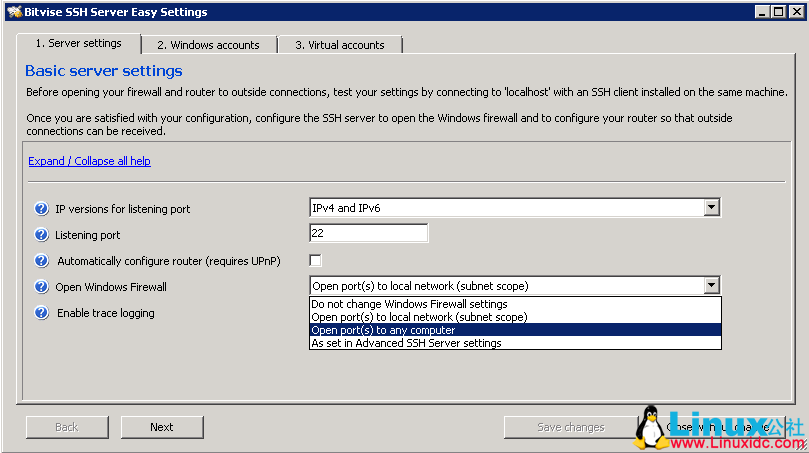Collapse the Open Windows Firewall dropdown arrow

(711, 285)
